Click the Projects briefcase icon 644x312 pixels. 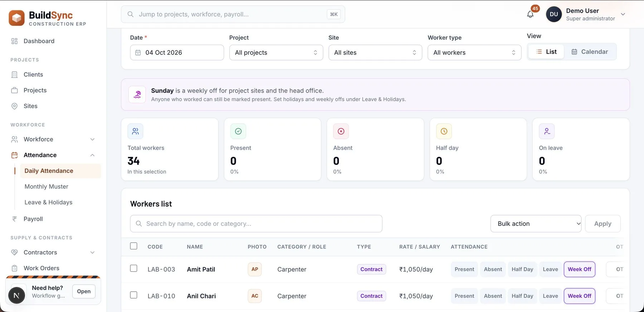[14, 90]
